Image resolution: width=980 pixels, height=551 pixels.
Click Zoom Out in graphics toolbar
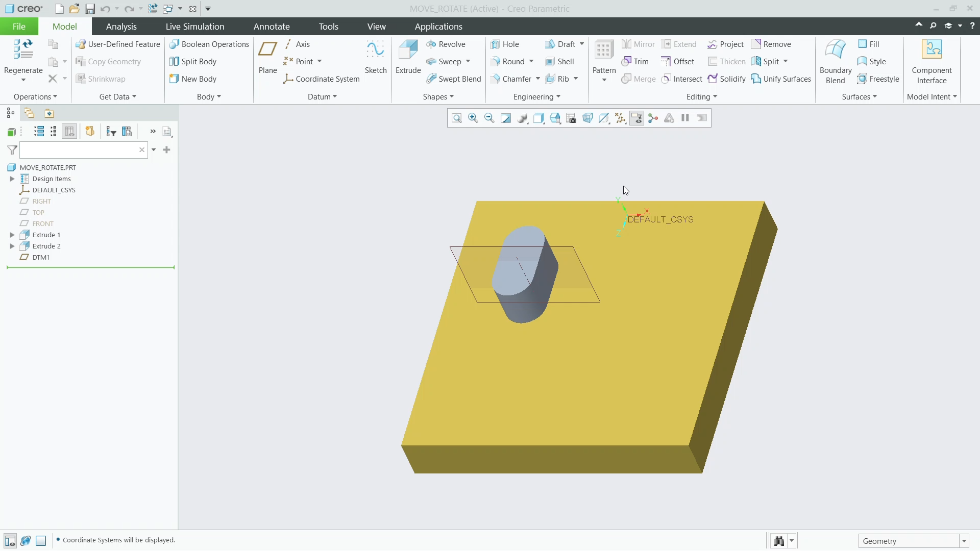click(489, 118)
